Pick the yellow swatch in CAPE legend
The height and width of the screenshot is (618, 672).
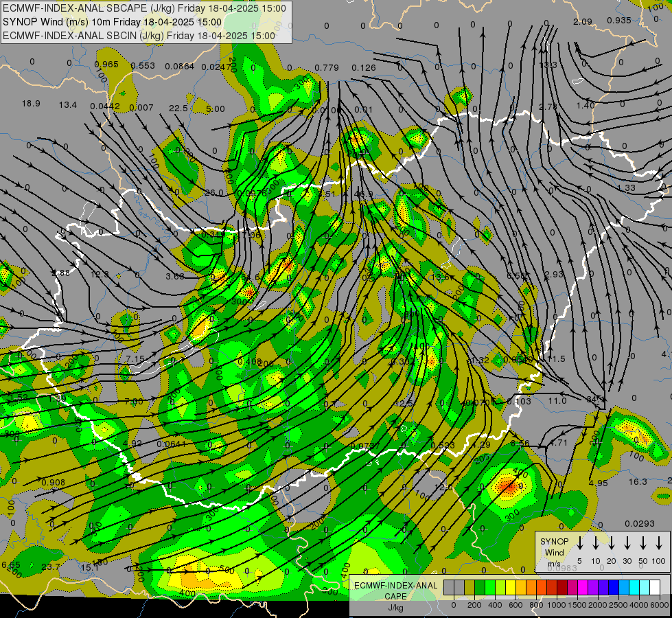[x=511, y=587]
